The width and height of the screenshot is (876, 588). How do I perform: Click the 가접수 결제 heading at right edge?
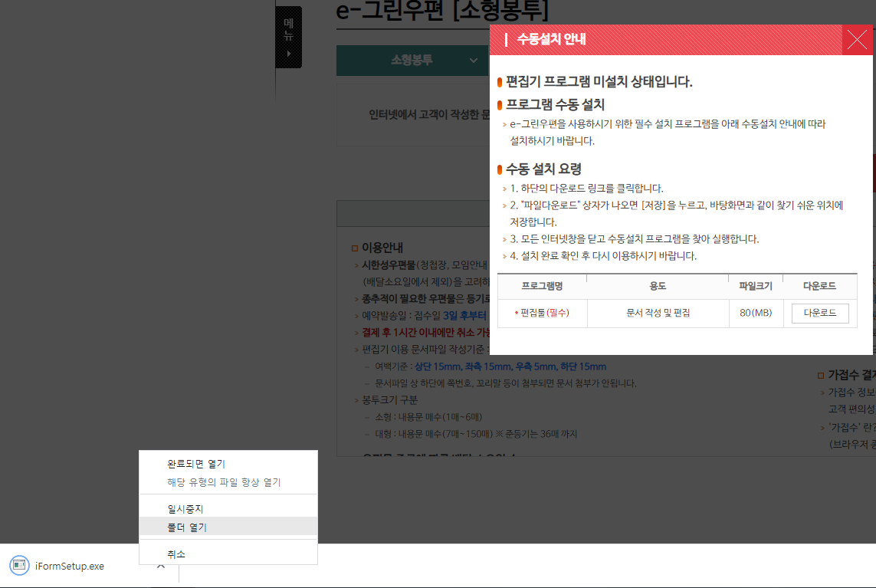pos(851,375)
